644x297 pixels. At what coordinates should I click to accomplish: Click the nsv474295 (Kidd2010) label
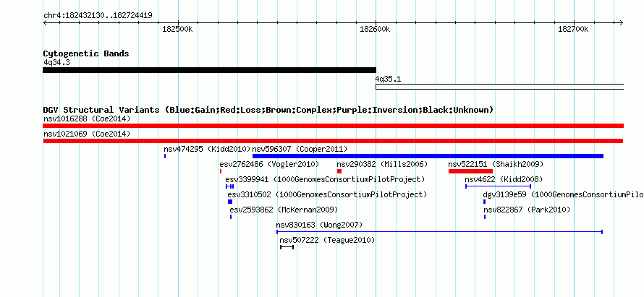(x=207, y=149)
